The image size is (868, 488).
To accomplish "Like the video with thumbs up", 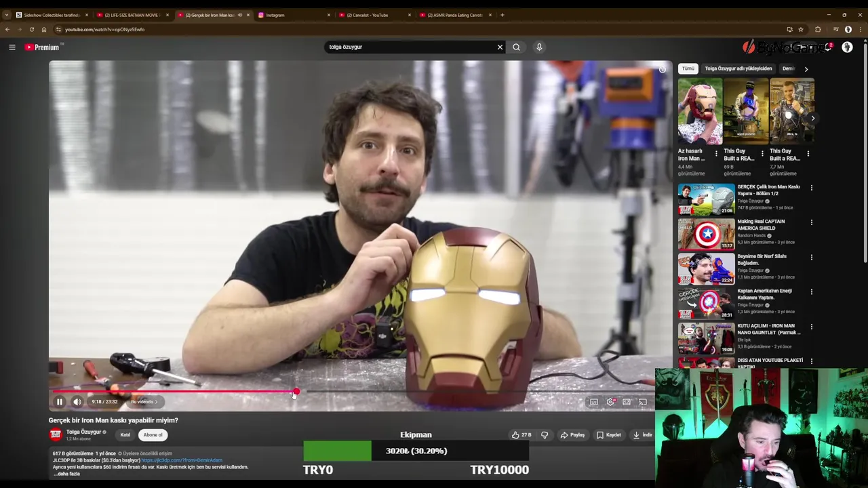I will (x=521, y=435).
